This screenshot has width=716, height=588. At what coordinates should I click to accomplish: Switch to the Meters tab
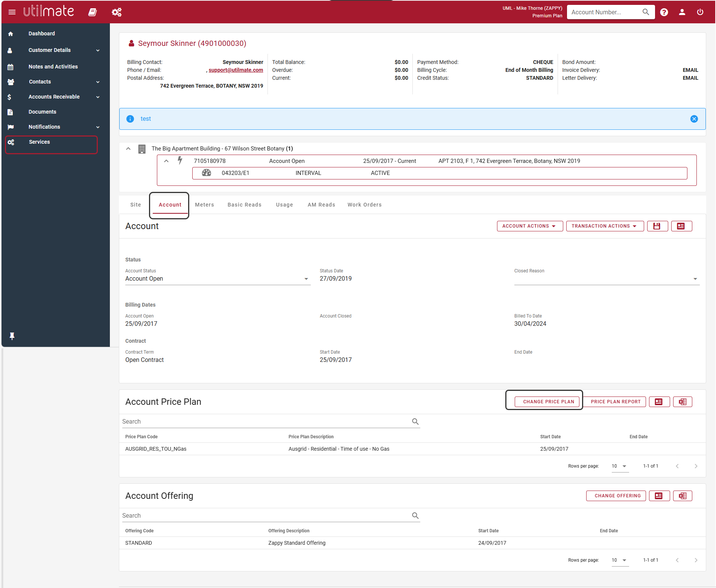204,205
